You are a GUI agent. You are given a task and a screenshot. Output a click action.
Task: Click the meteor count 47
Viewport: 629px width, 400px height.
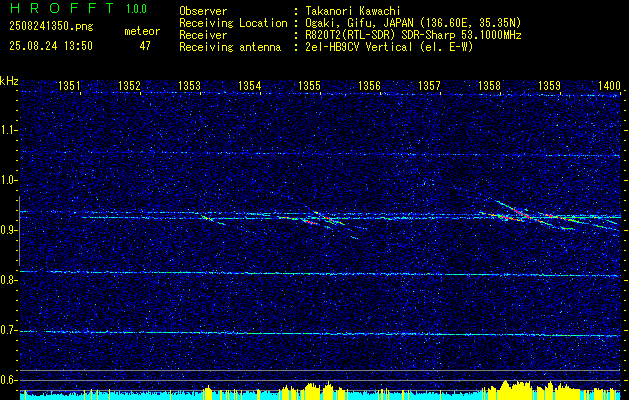(x=145, y=46)
